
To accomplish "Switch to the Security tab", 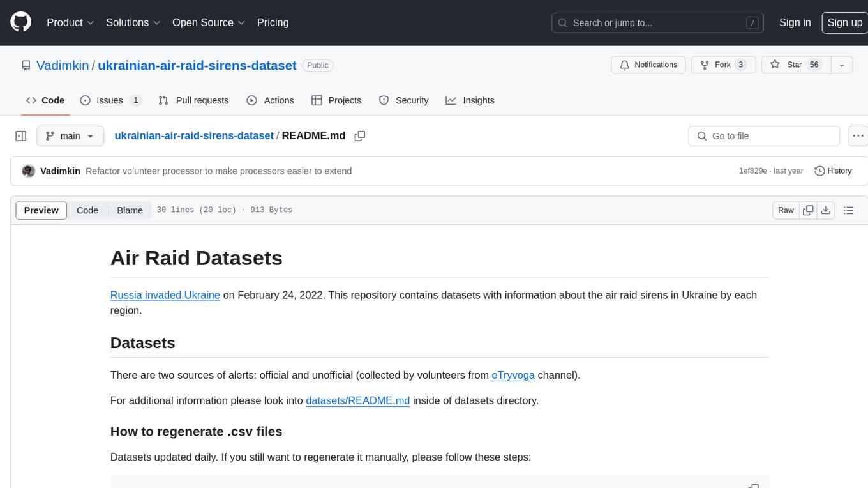I will (x=403, y=100).
